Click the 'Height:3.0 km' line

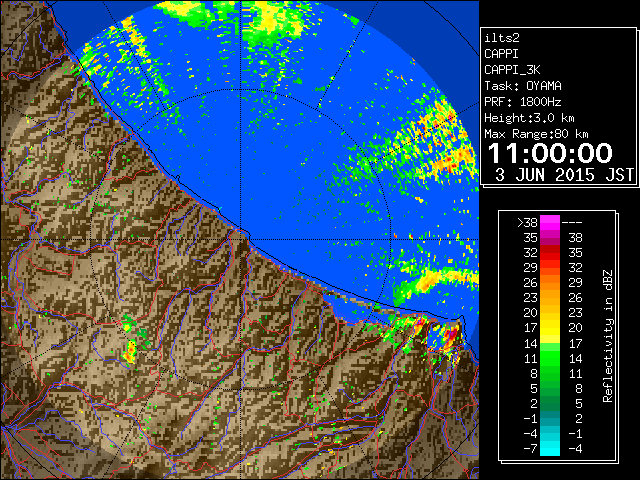click(529, 118)
